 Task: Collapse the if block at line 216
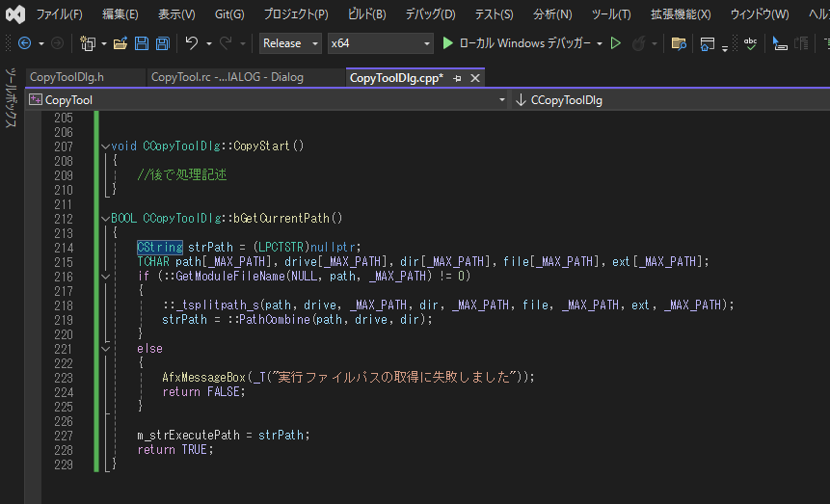pos(104,277)
